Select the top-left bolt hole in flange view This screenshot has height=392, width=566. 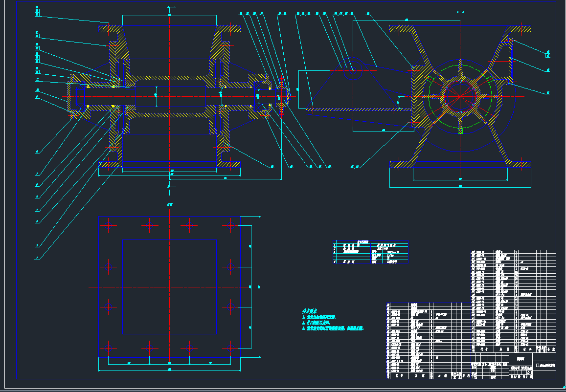(109, 225)
